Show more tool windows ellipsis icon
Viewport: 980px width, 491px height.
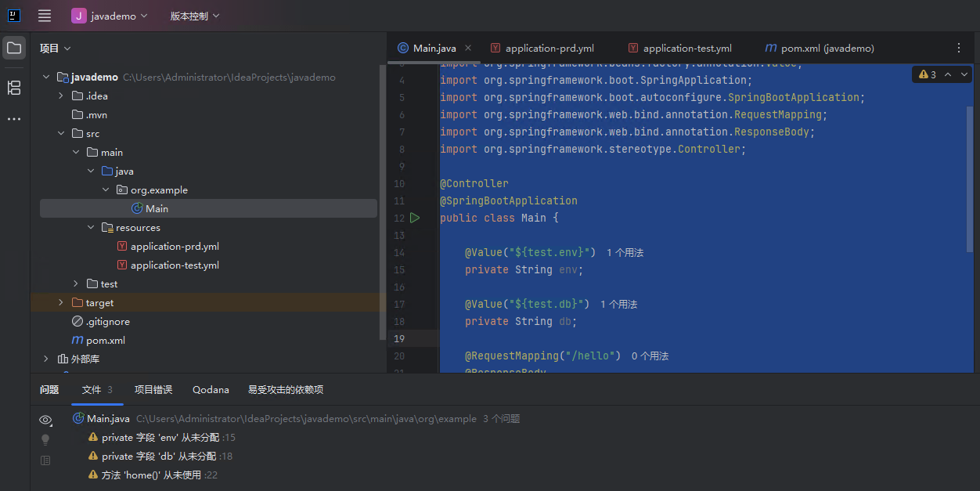(14, 119)
